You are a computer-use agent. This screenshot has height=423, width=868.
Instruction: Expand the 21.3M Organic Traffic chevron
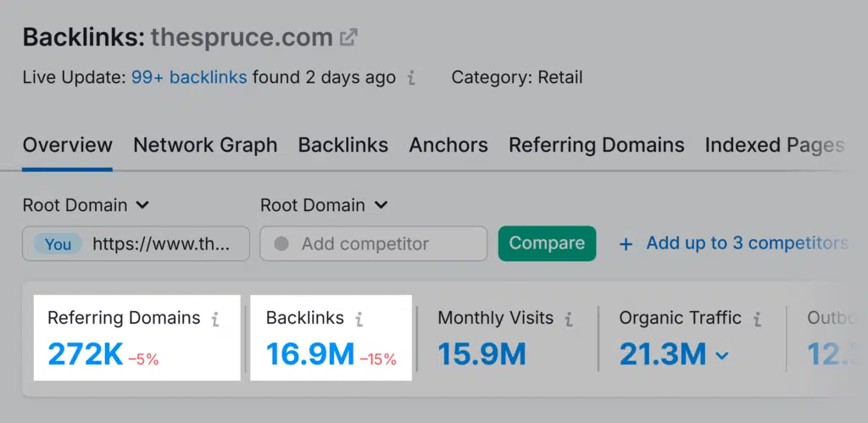coord(722,355)
